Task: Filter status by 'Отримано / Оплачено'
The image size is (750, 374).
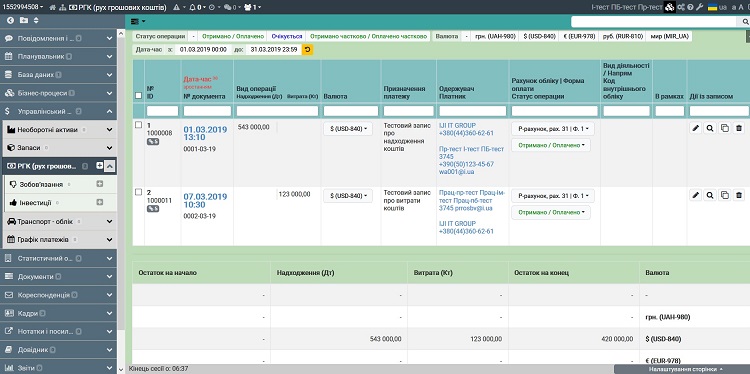Action: 233,36
